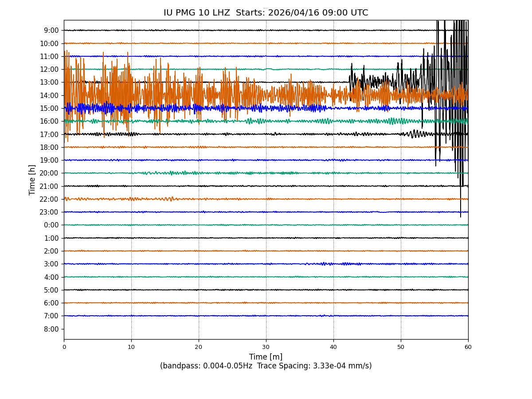This screenshot has height=399, width=532.
Task: Select the 22:00 hour tick label
Action: (49, 199)
